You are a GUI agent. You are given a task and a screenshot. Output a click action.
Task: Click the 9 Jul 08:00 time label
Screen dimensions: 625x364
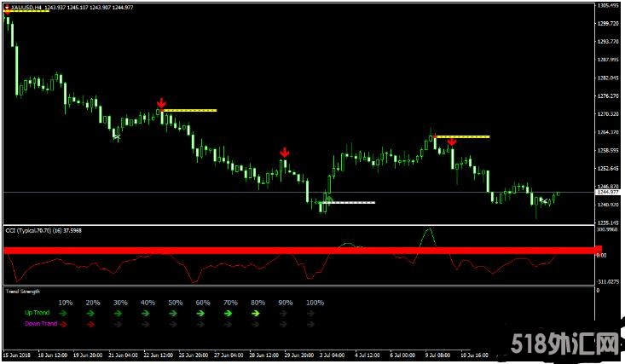tap(437, 355)
